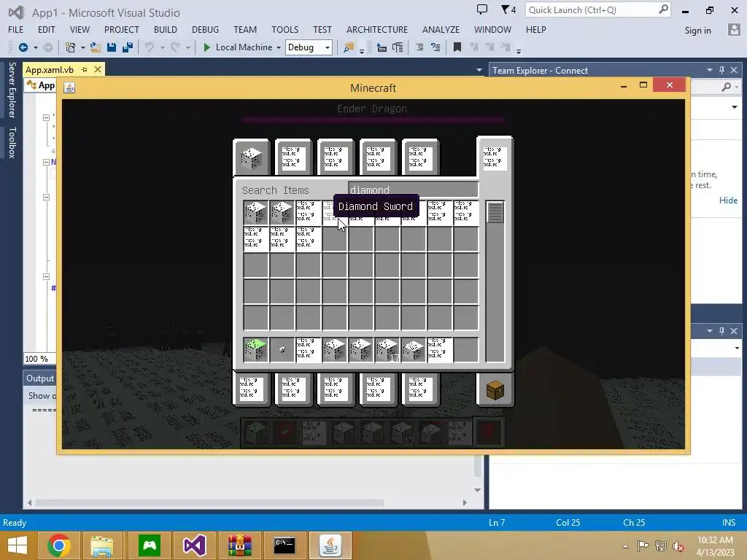Expand the Local Machine target dropdown arrow

279,47
